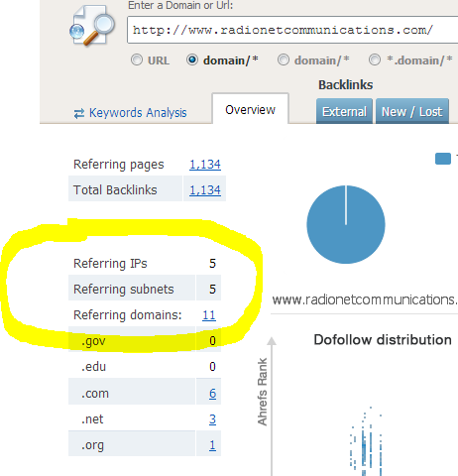Open Referring domains count 11 link
Image resolution: width=458 pixels, height=476 pixels.
(x=209, y=315)
